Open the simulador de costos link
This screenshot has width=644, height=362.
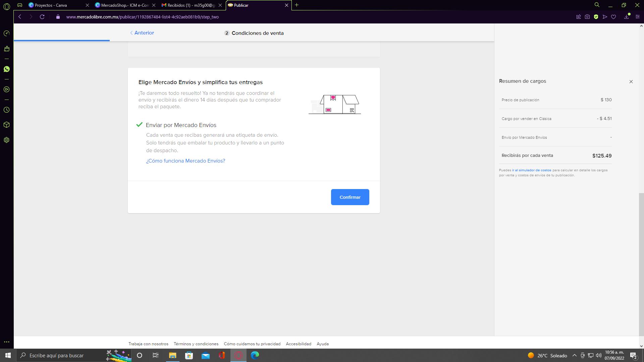[x=532, y=170]
